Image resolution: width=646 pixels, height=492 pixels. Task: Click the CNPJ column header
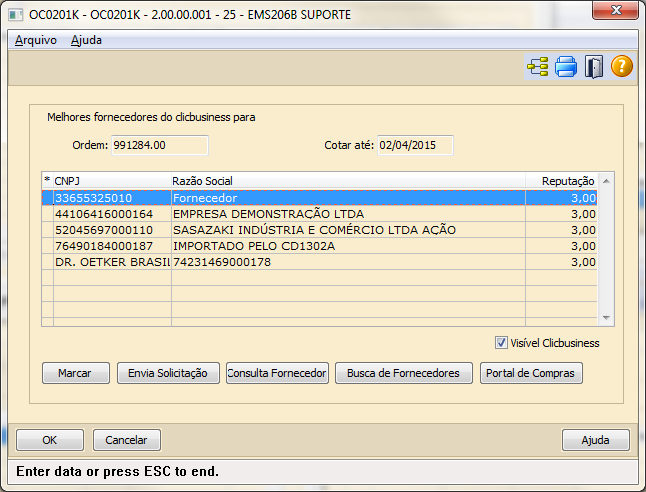tap(112, 181)
